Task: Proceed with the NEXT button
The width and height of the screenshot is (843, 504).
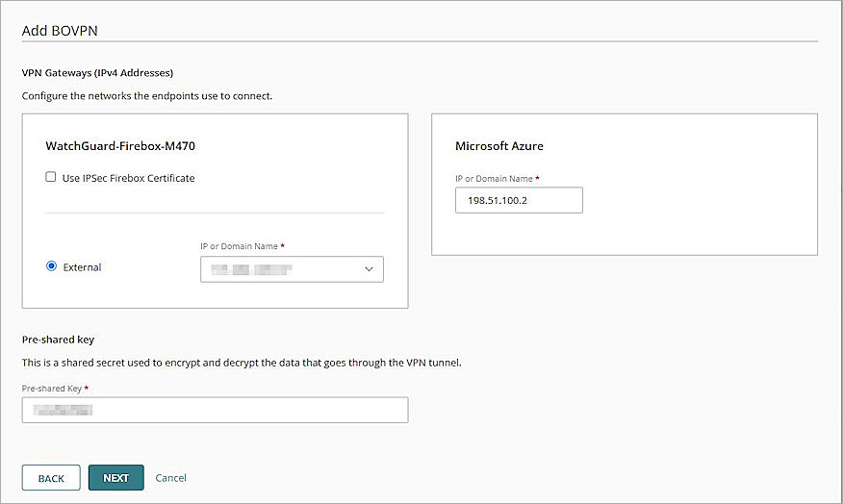Action: click(115, 478)
